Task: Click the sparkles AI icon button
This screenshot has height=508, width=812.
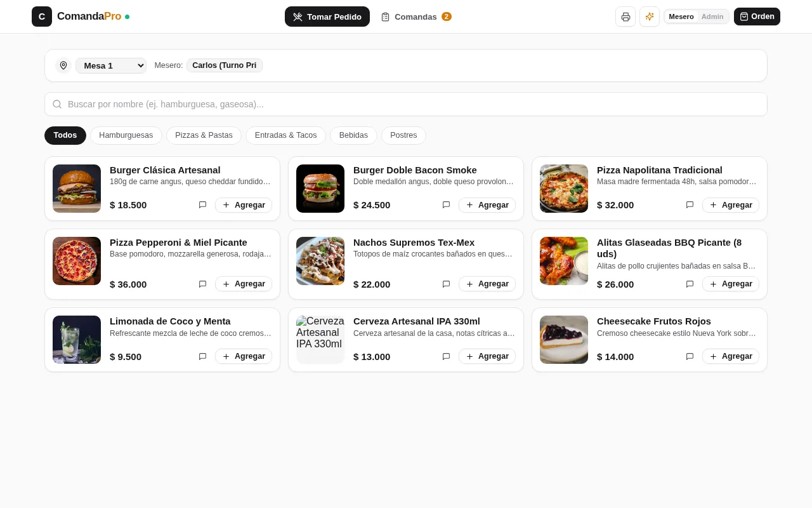Action: pos(650,17)
